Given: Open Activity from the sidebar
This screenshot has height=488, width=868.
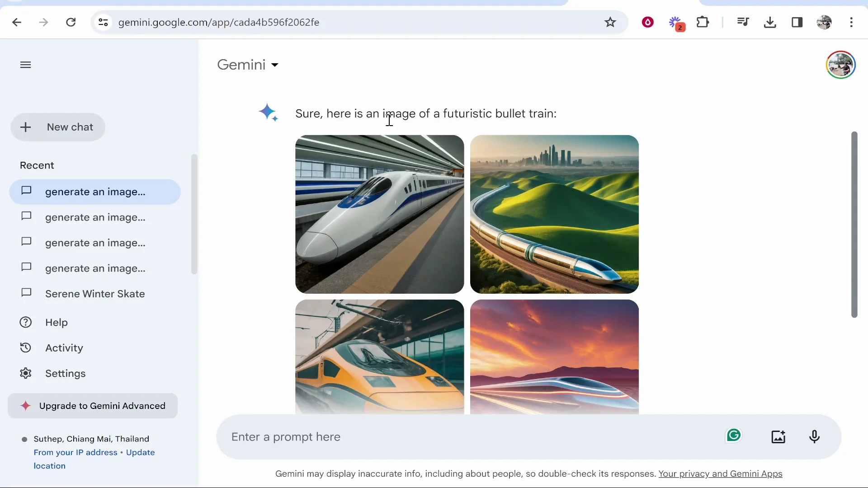Looking at the screenshot, I should pyautogui.click(x=65, y=347).
